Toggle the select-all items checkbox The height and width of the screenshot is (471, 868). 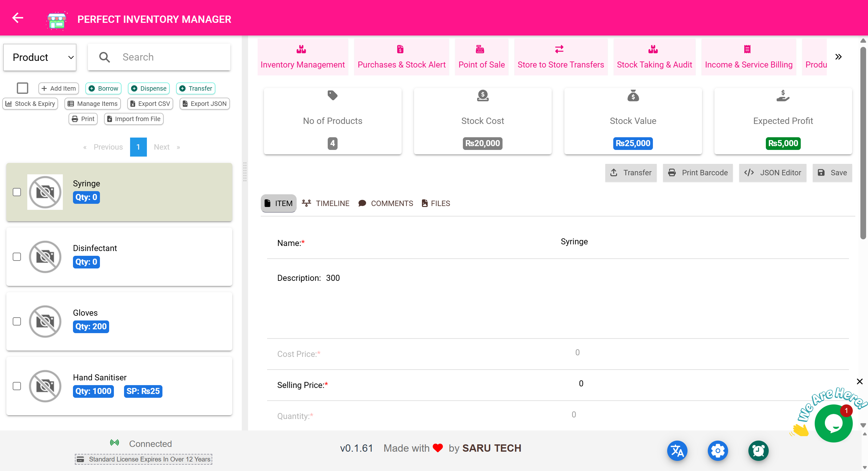(x=23, y=88)
